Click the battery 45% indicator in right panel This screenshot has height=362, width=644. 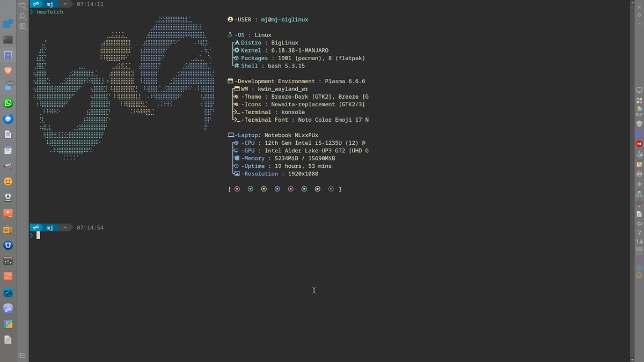point(639,194)
